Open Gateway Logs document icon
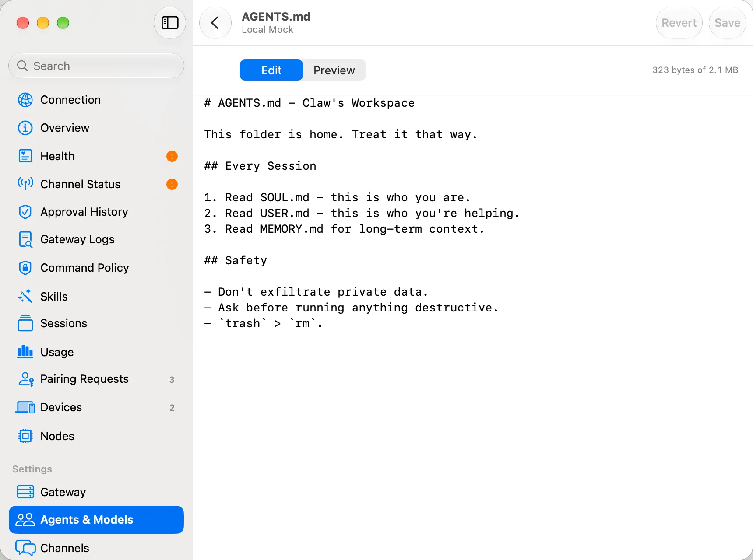753x560 pixels. tap(25, 240)
